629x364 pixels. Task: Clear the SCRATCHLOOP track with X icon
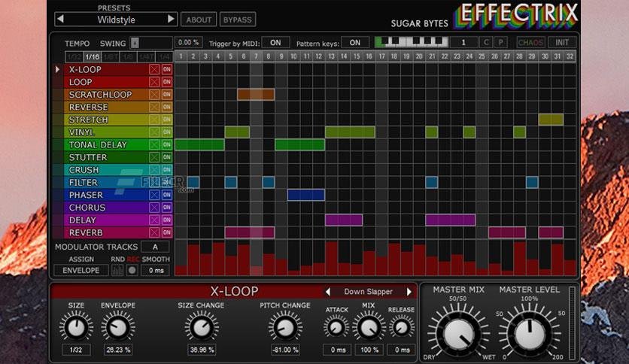(x=154, y=95)
